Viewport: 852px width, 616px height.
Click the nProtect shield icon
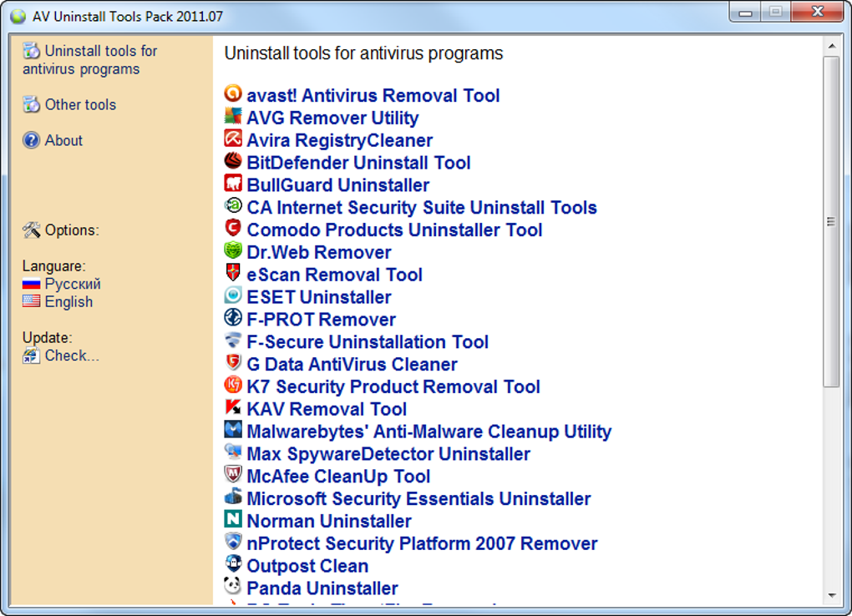pos(233,542)
